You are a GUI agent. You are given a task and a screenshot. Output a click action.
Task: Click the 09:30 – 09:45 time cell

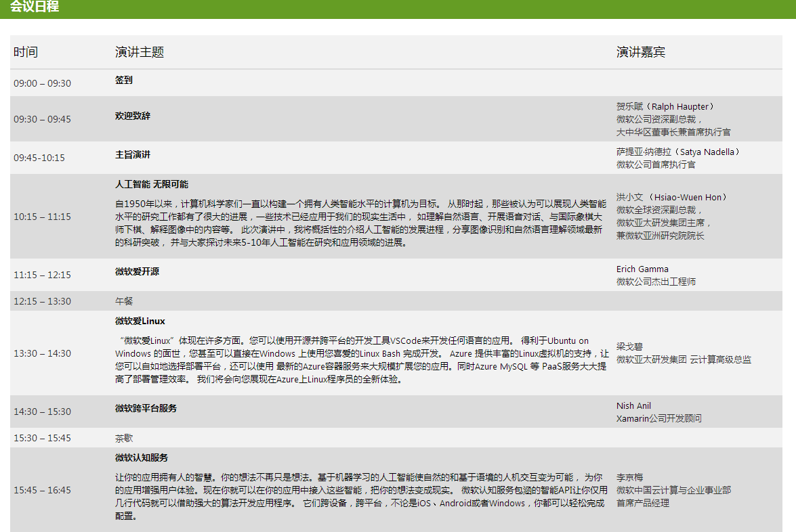pyautogui.click(x=42, y=119)
